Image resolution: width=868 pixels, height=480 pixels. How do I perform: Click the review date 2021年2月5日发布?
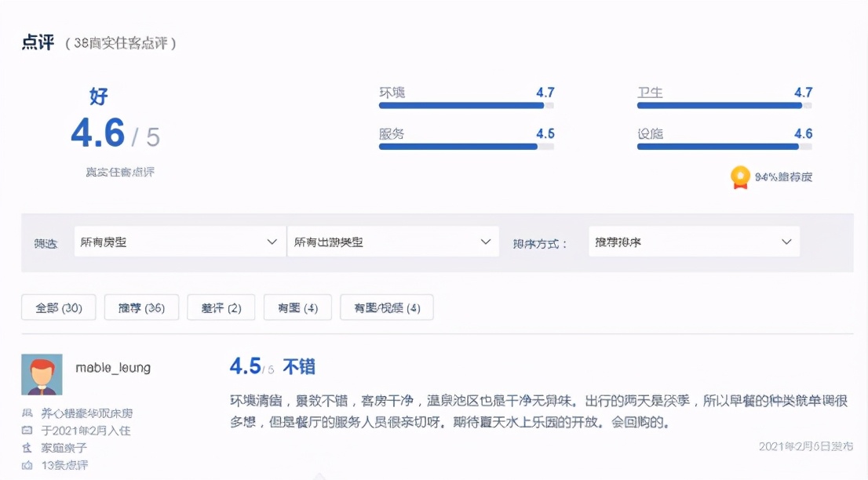click(x=807, y=445)
